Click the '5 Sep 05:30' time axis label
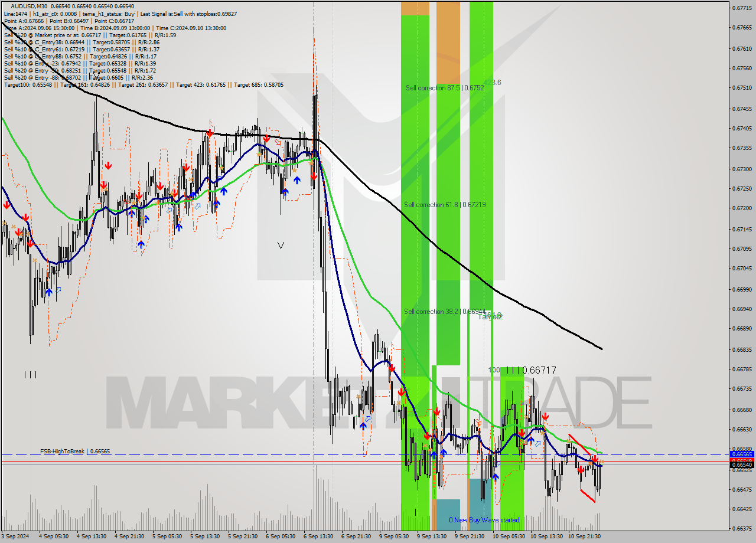The height and width of the screenshot is (543, 756). pos(167,537)
